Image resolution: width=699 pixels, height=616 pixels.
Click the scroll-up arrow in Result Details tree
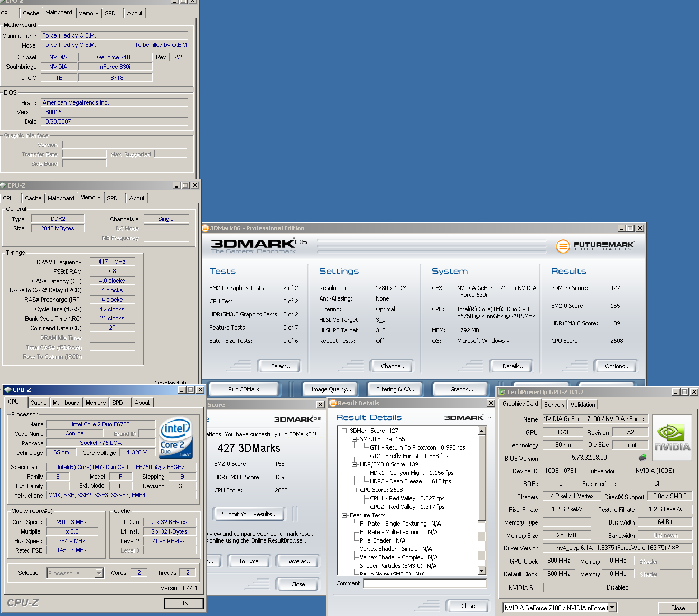(481, 431)
